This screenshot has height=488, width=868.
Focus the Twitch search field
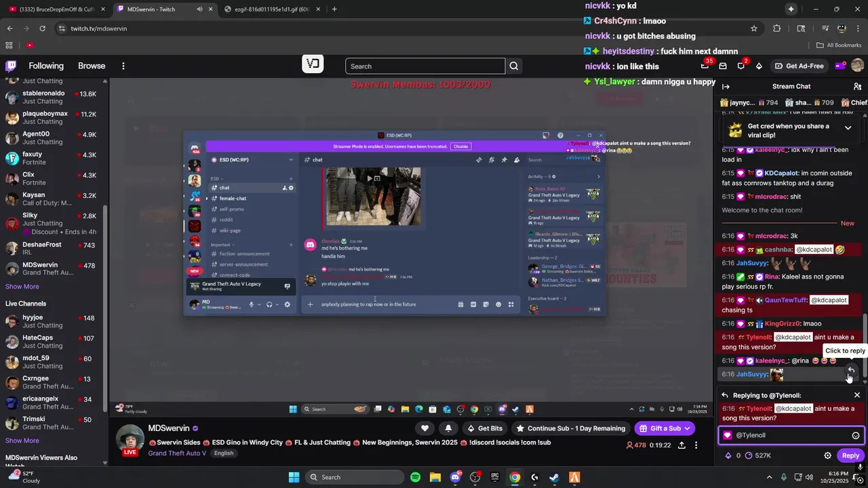425,66
